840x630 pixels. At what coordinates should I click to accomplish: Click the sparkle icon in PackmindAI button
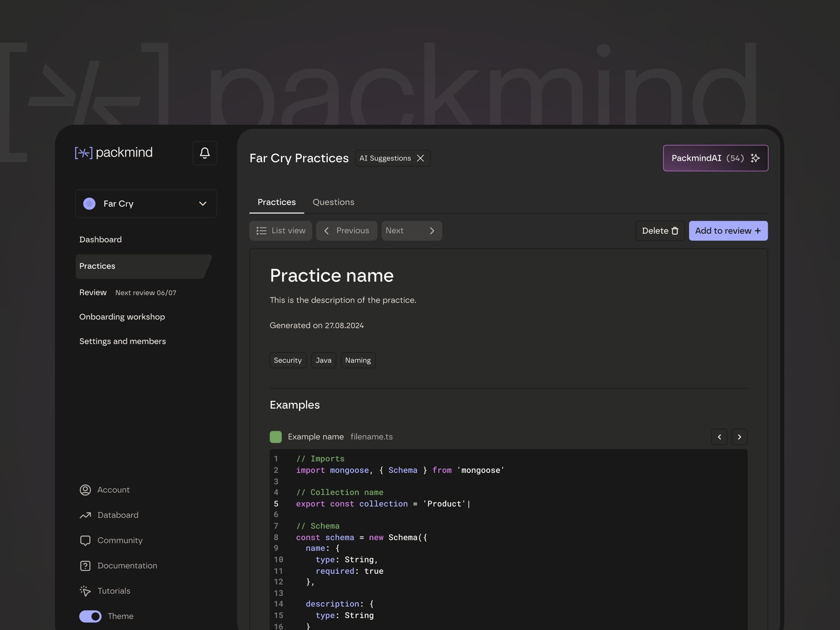(x=755, y=158)
